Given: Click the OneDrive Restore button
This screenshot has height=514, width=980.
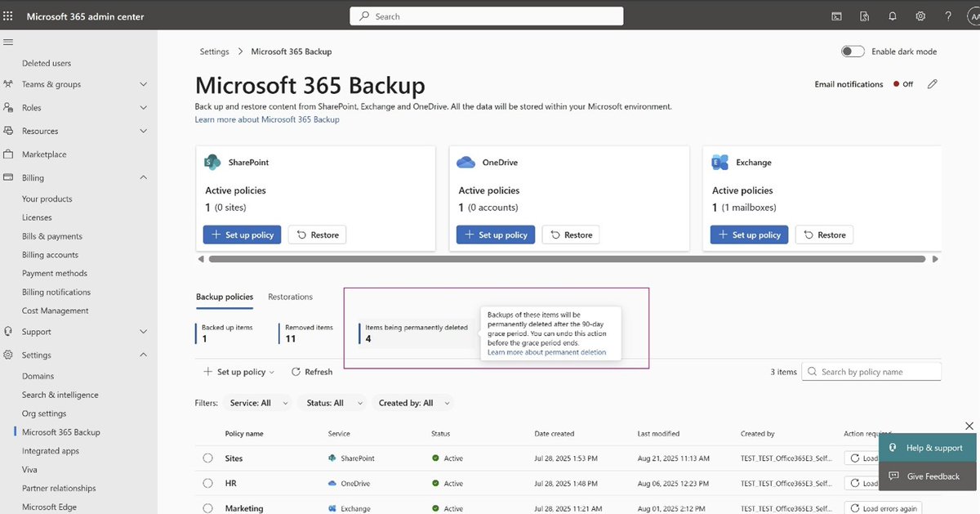Looking at the screenshot, I should pyautogui.click(x=571, y=235).
